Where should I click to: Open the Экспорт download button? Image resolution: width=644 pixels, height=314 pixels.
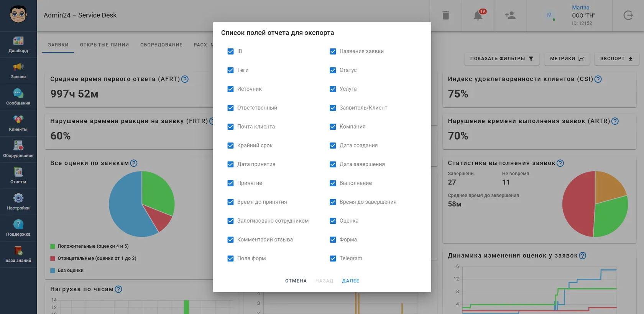coord(617,59)
